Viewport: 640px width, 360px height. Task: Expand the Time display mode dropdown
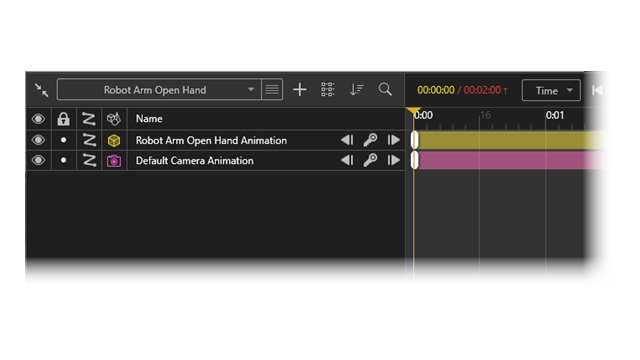551,90
